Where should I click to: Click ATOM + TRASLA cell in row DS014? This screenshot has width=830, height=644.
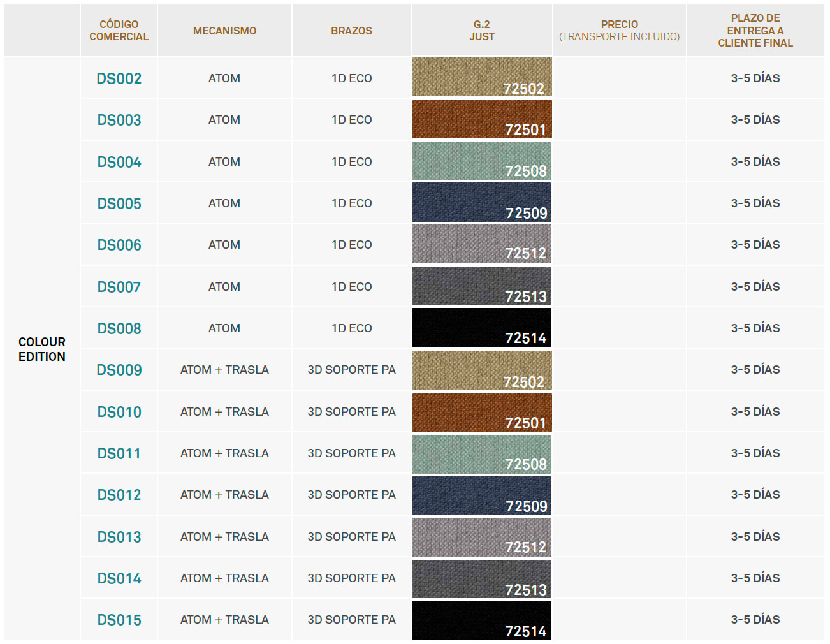[x=224, y=578]
